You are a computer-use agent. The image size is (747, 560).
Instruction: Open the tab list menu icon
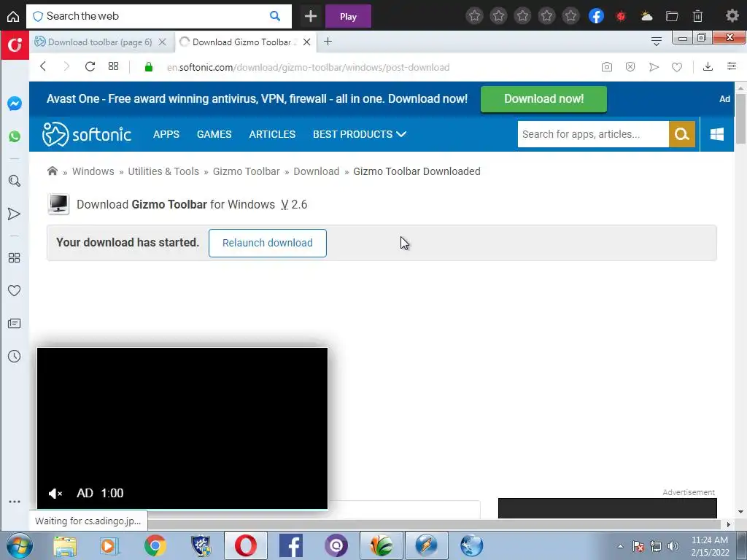[656, 42]
